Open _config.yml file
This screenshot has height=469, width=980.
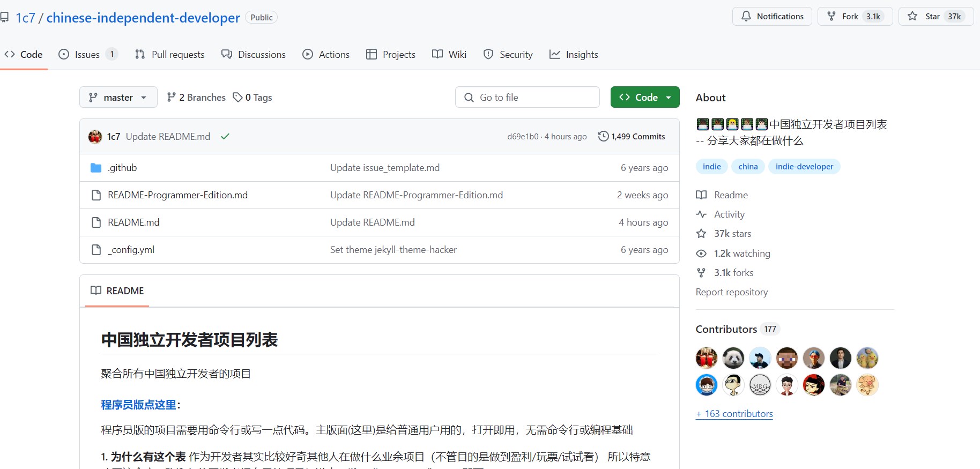coord(131,250)
